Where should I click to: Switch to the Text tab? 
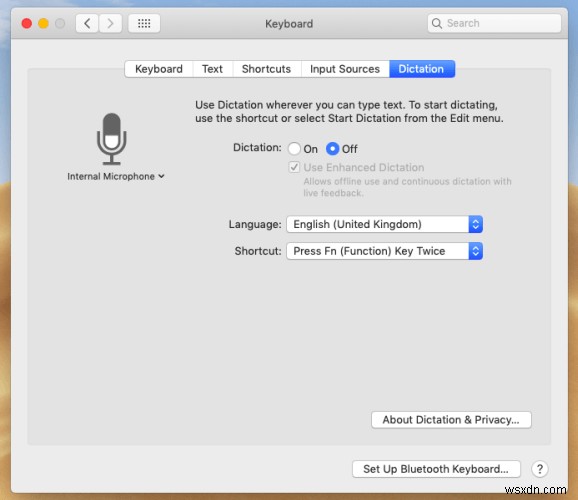tap(212, 69)
